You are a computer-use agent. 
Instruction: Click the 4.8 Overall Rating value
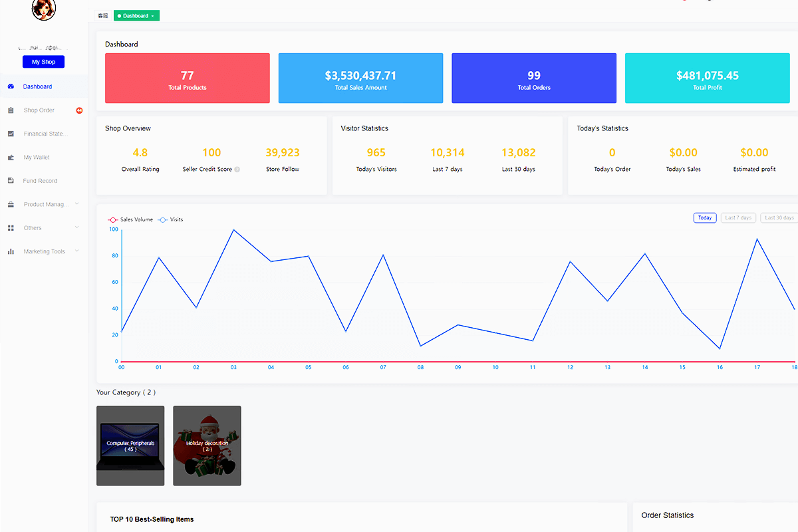click(140, 153)
